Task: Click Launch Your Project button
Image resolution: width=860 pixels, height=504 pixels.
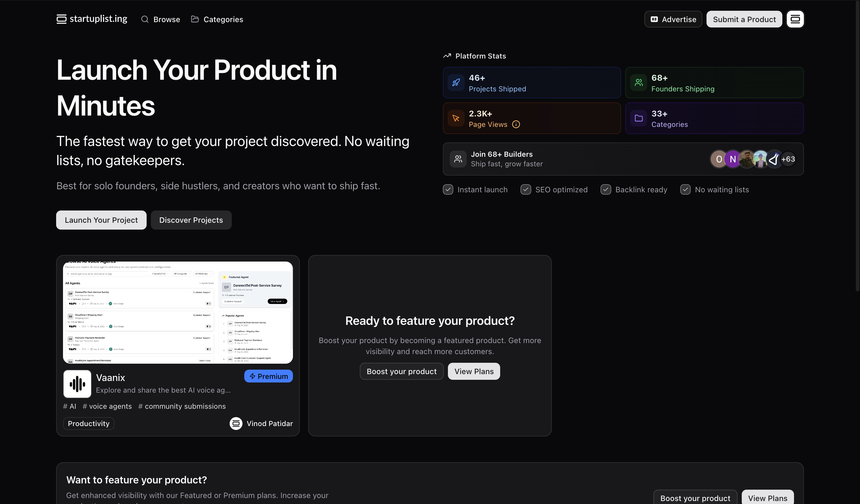Action: point(101,220)
